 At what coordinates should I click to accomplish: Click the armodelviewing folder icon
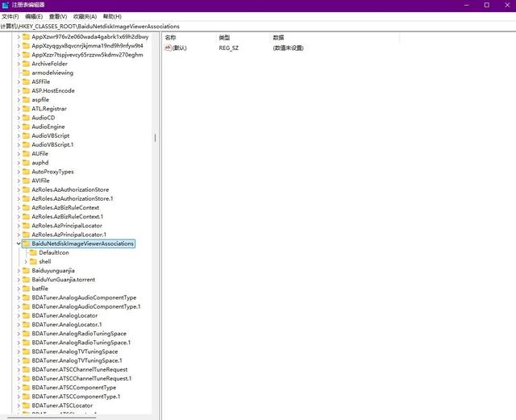(26, 73)
